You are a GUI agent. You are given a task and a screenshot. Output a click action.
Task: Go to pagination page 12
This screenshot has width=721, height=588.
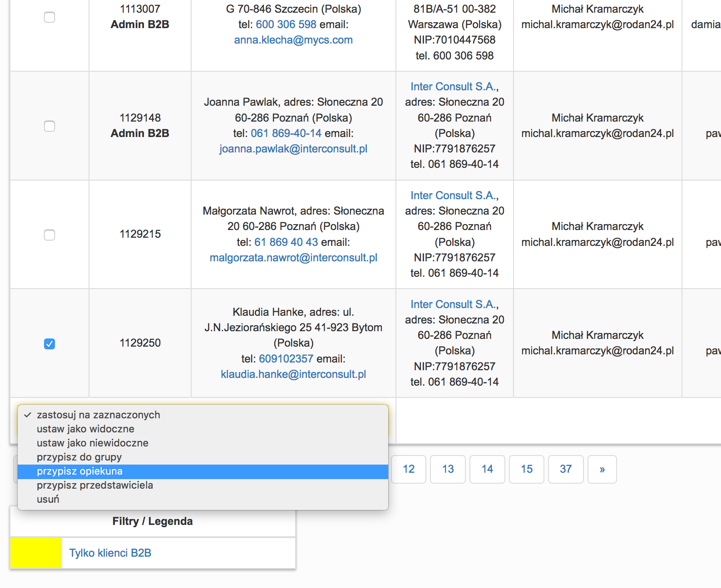(409, 469)
